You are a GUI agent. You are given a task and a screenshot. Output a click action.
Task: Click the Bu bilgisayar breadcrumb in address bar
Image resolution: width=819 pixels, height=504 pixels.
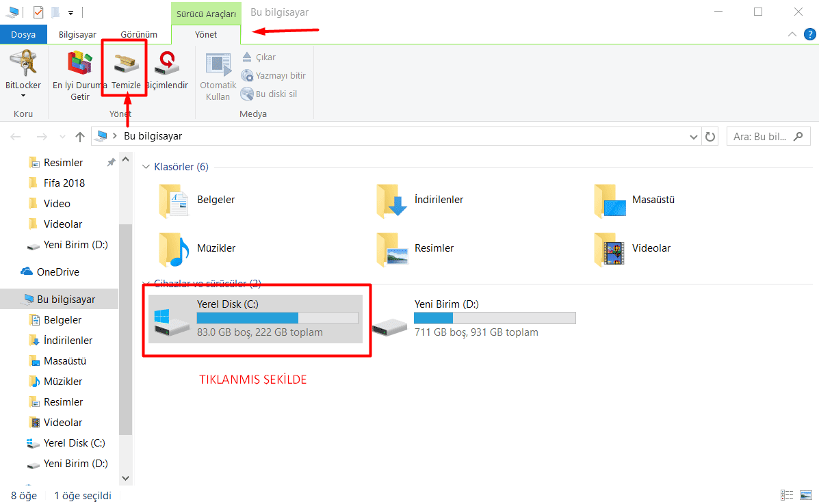pos(153,136)
